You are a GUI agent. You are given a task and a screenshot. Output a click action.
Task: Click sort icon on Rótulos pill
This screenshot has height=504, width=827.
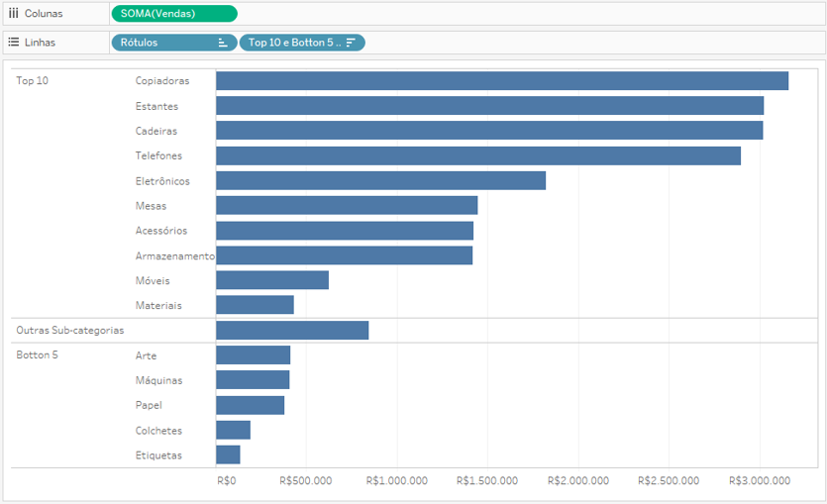[223, 43]
